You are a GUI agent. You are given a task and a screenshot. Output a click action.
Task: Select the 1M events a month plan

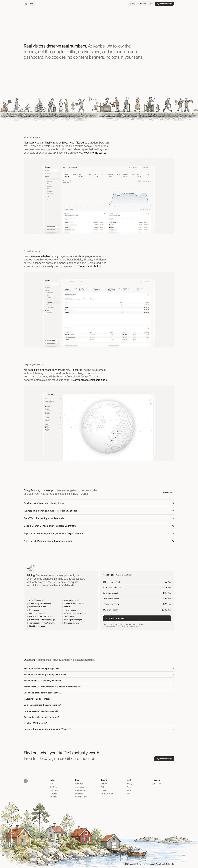137,593
